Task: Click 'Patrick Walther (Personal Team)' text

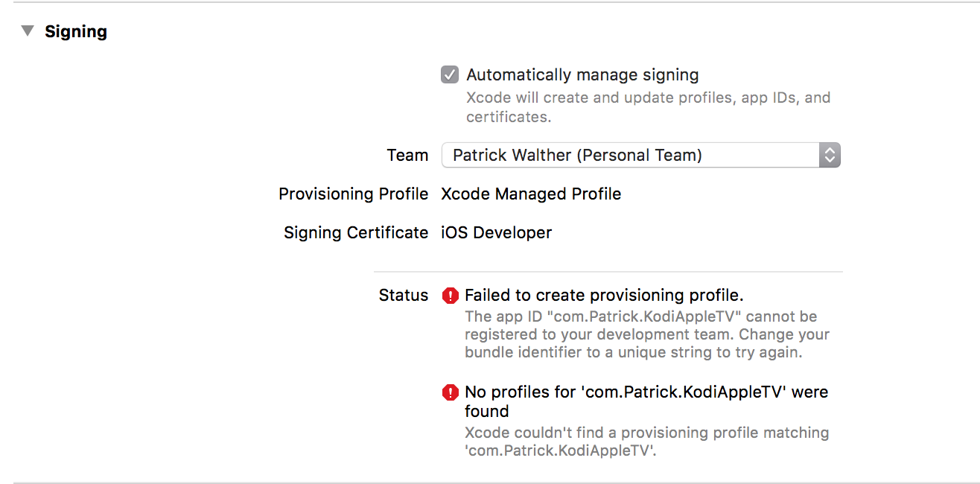Action: coord(577,155)
